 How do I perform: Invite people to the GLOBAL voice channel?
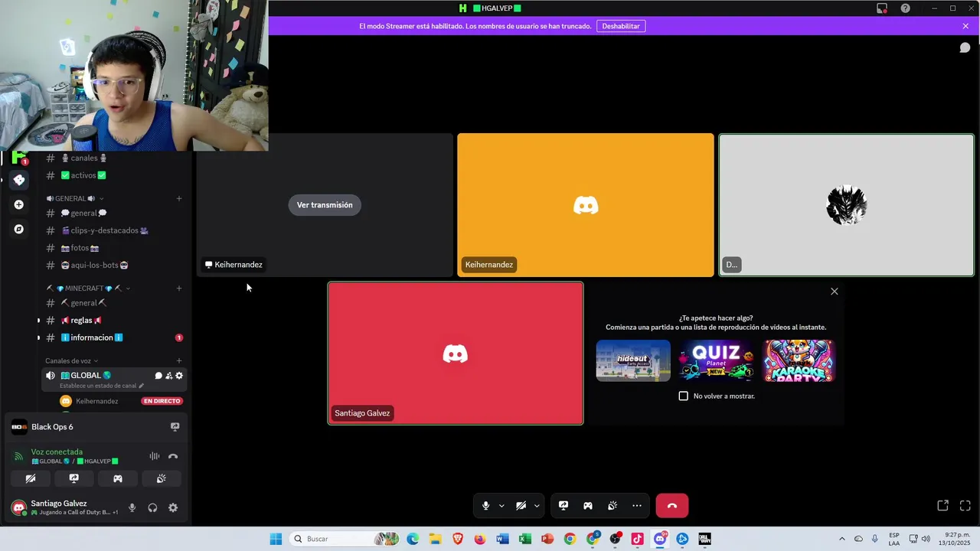(169, 376)
